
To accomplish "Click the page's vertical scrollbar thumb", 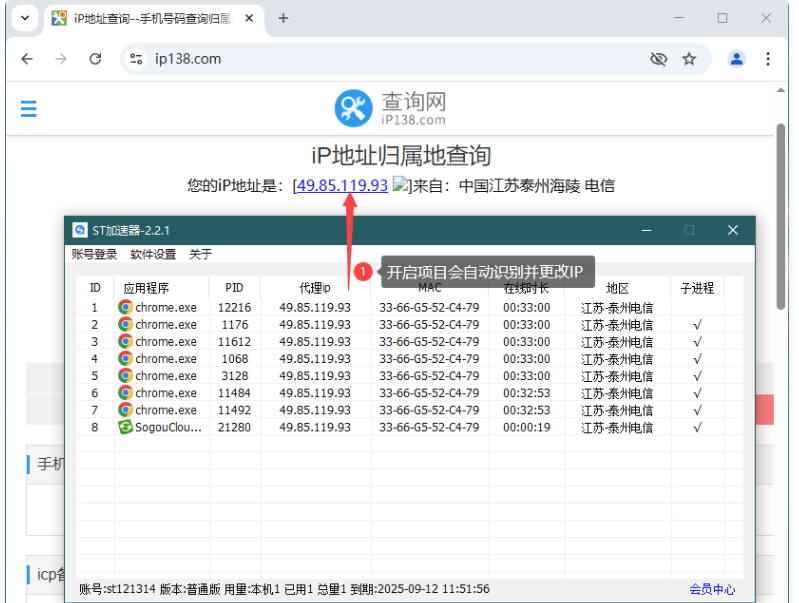I will (x=781, y=216).
